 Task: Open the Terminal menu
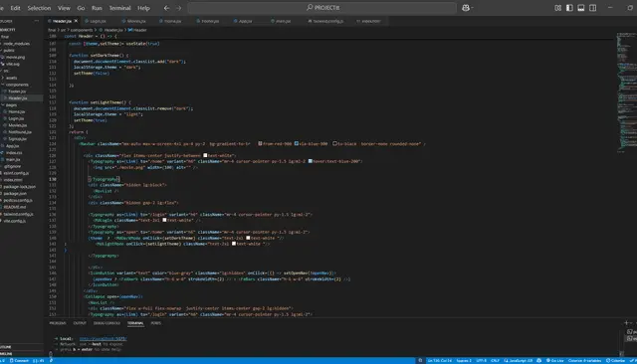pos(119,8)
